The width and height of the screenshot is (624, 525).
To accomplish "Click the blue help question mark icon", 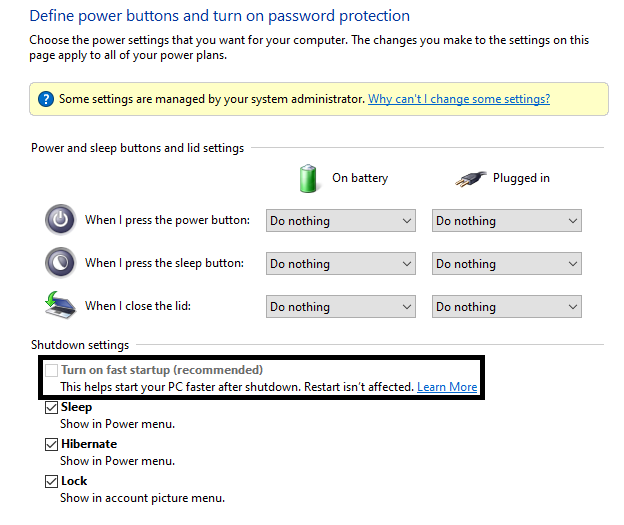I will [46, 99].
